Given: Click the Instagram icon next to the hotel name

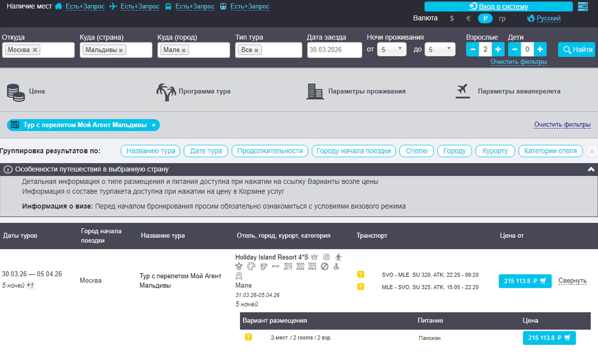Looking at the screenshot, I should [x=326, y=257].
